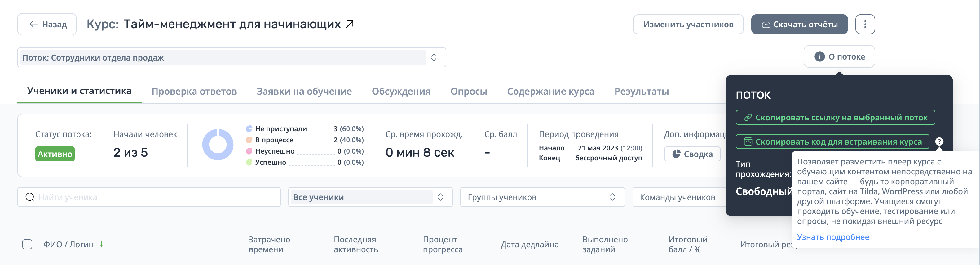Click the question mark help icon
980x265 pixels.
939,141
